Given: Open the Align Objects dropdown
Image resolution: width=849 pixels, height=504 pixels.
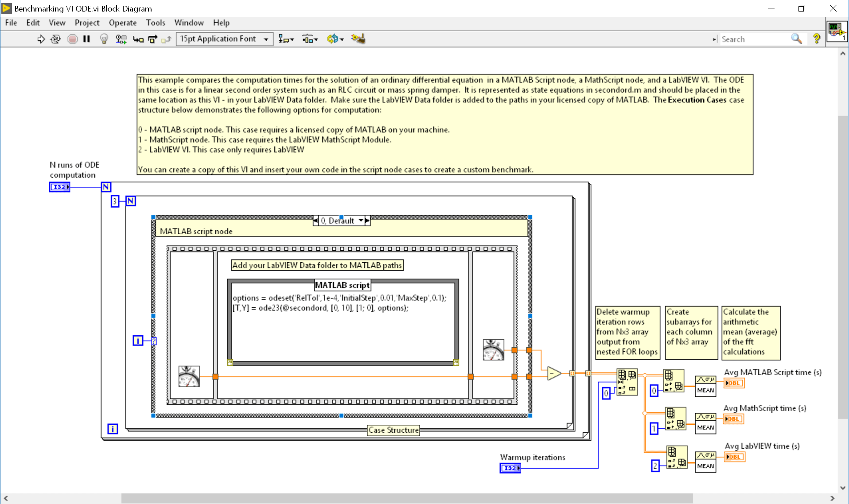Looking at the screenshot, I should 286,39.
